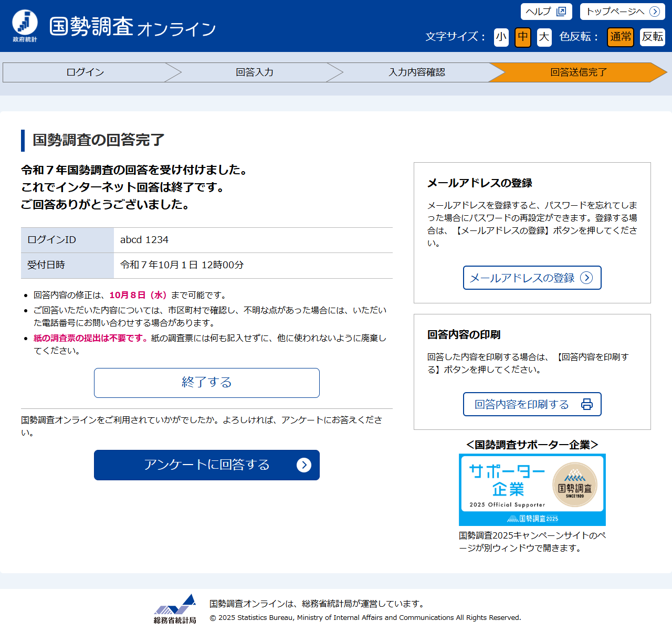
Task: Click the 総務省統計局 footer logo
Action: click(x=175, y=609)
